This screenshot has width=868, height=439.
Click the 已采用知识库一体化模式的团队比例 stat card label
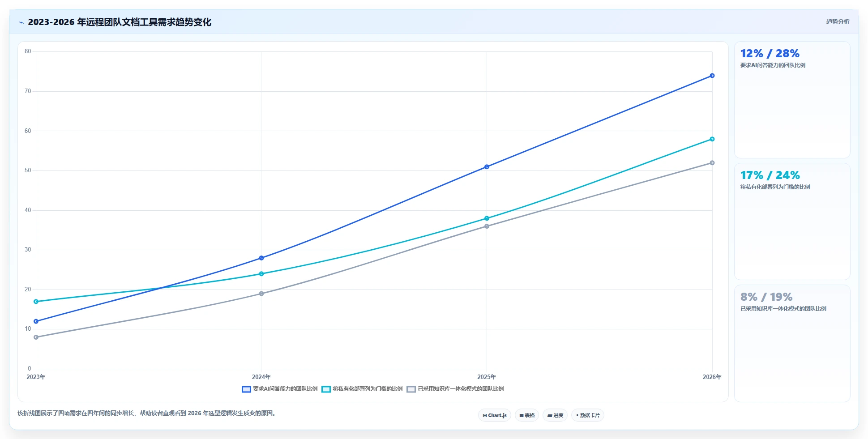point(783,309)
